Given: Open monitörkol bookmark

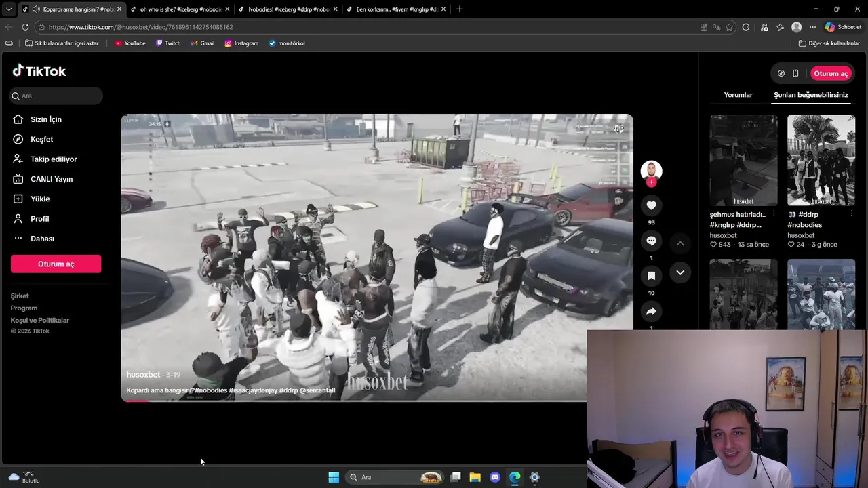Looking at the screenshot, I should (x=287, y=43).
